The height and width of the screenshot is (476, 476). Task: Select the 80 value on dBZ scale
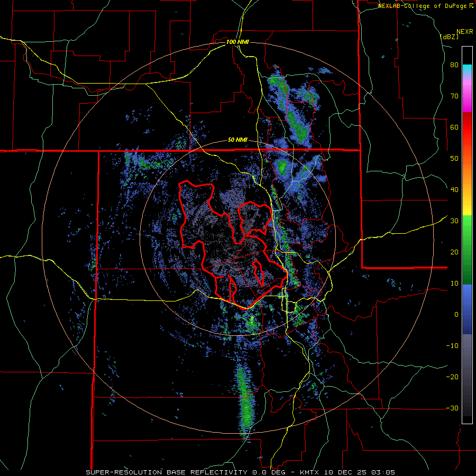454,65
